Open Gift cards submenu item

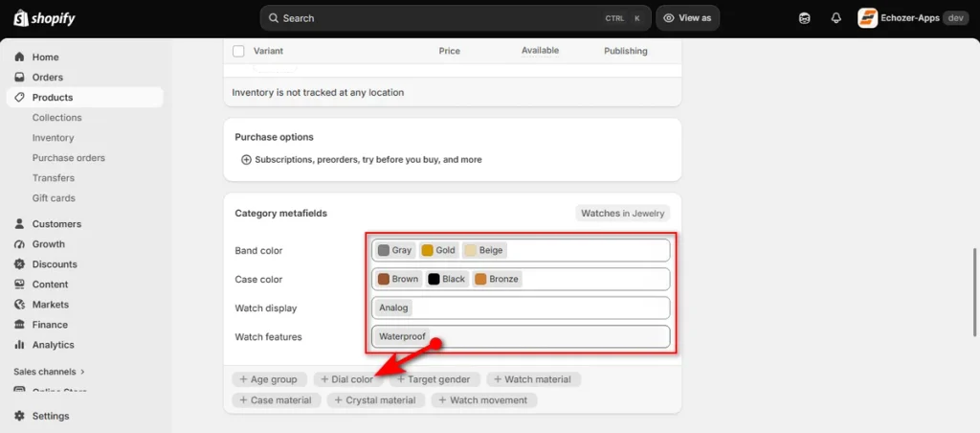(54, 197)
